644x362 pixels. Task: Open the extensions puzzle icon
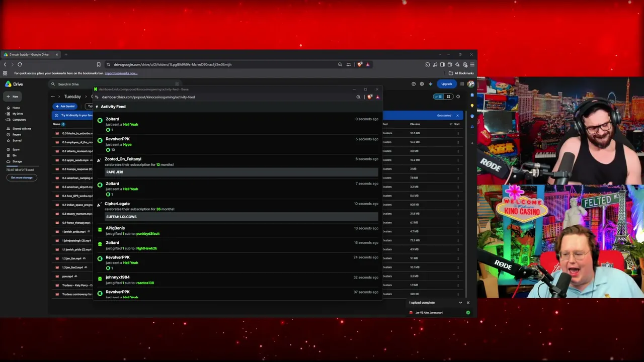pos(428,64)
